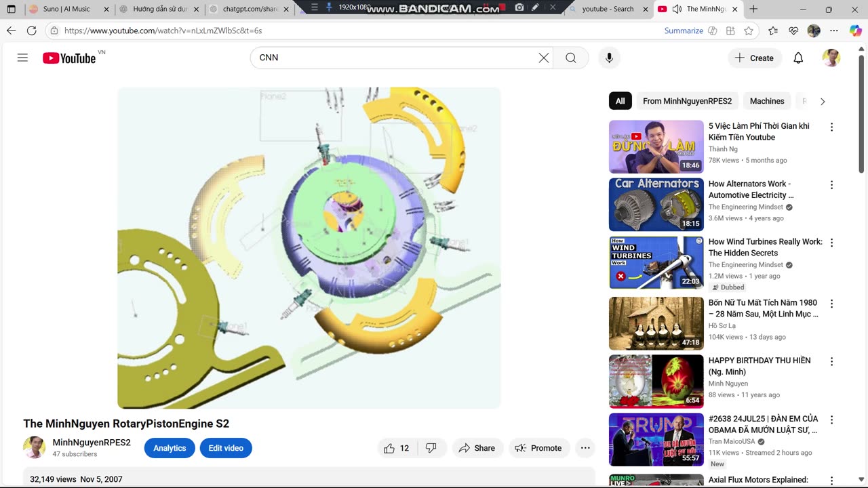This screenshot has height=488, width=868.
Task: Select the Machines filter chip
Action: pos(767,101)
